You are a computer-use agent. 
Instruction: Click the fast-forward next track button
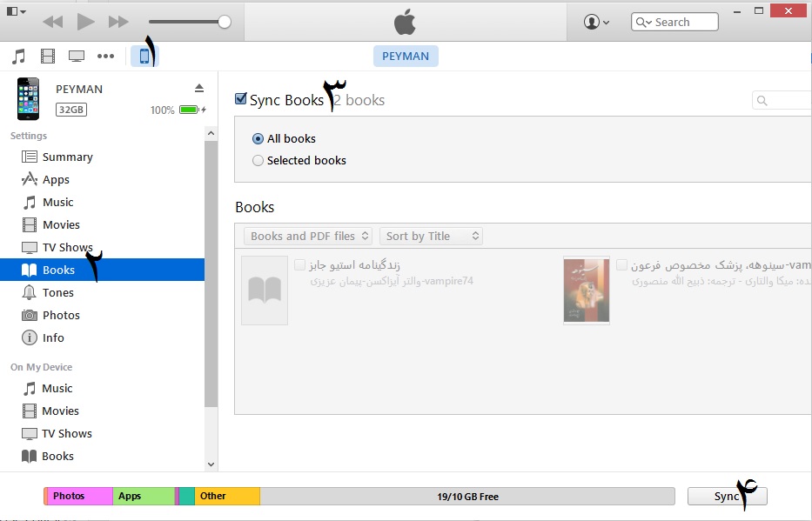tap(118, 22)
